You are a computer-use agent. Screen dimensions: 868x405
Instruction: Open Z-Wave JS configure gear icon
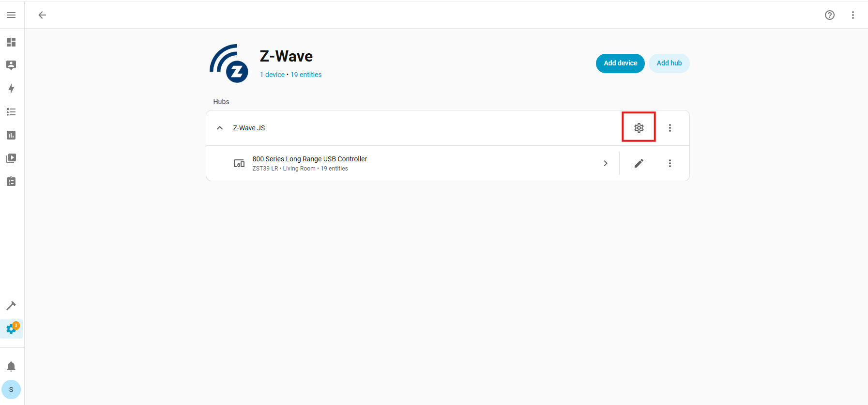point(639,128)
